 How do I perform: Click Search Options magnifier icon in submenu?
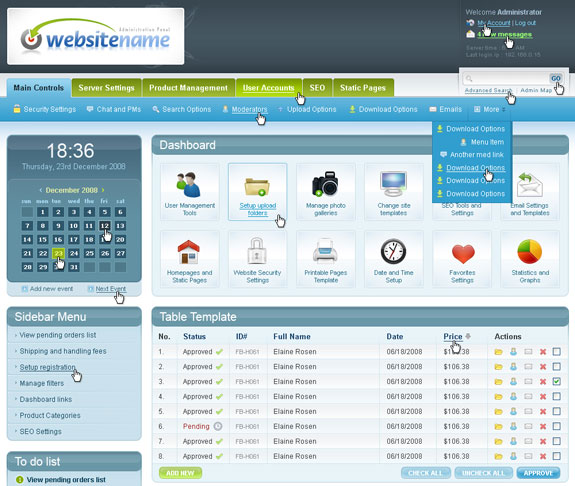(155, 109)
